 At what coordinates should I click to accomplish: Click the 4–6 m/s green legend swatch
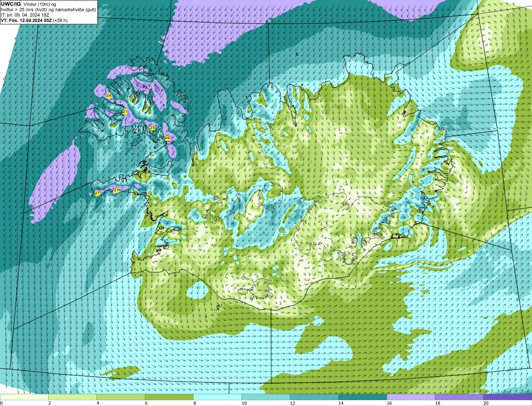click(121, 397)
